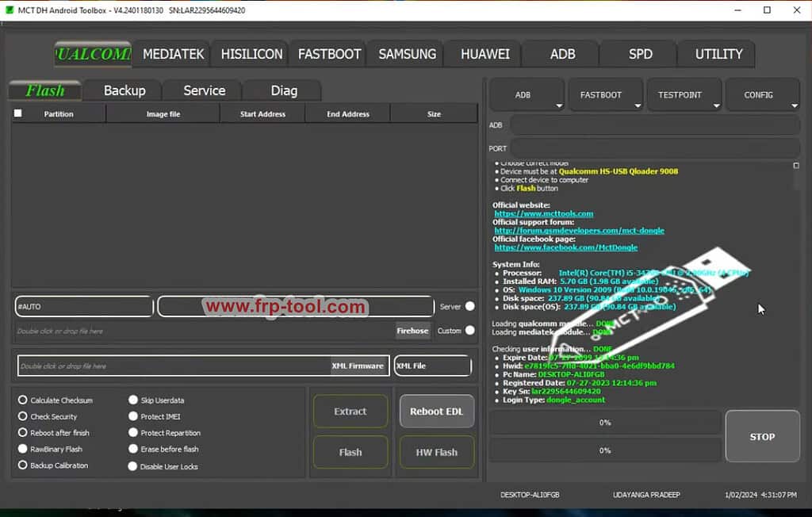The image size is (812, 517).
Task: Open the mcttools.com official website link
Action: pyautogui.click(x=544, y=213)
